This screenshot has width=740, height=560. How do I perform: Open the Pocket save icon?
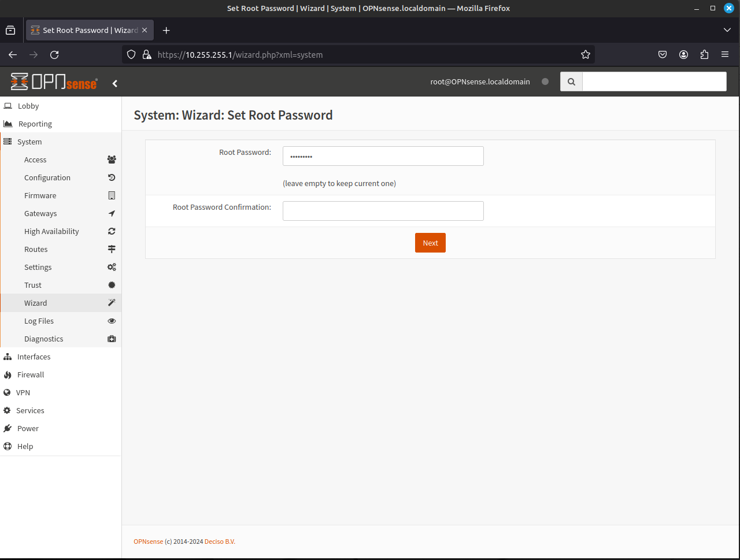[x=663, y=54]
